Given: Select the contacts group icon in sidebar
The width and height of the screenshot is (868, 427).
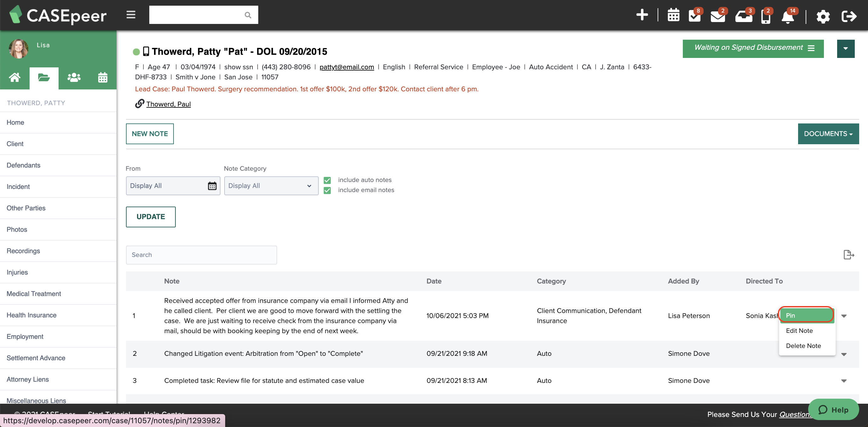Looking at the screenshot, I should 73,77.
